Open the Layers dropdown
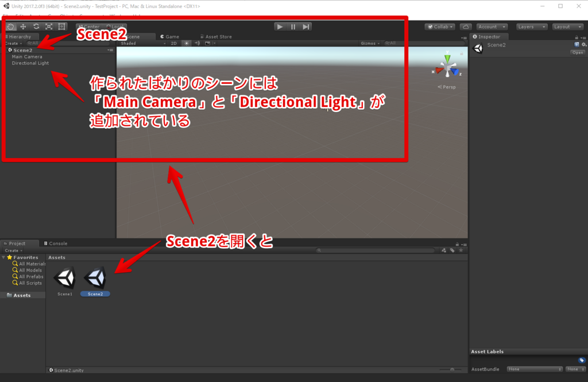 [531, 26]
